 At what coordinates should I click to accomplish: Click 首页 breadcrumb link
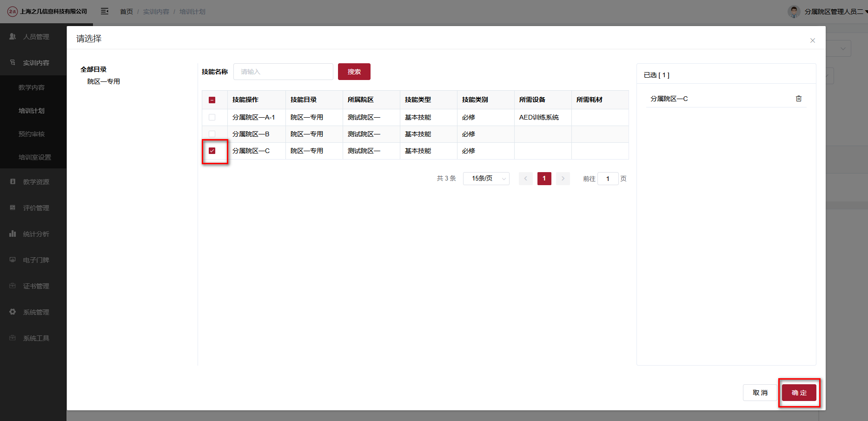[x=126, y=12]
